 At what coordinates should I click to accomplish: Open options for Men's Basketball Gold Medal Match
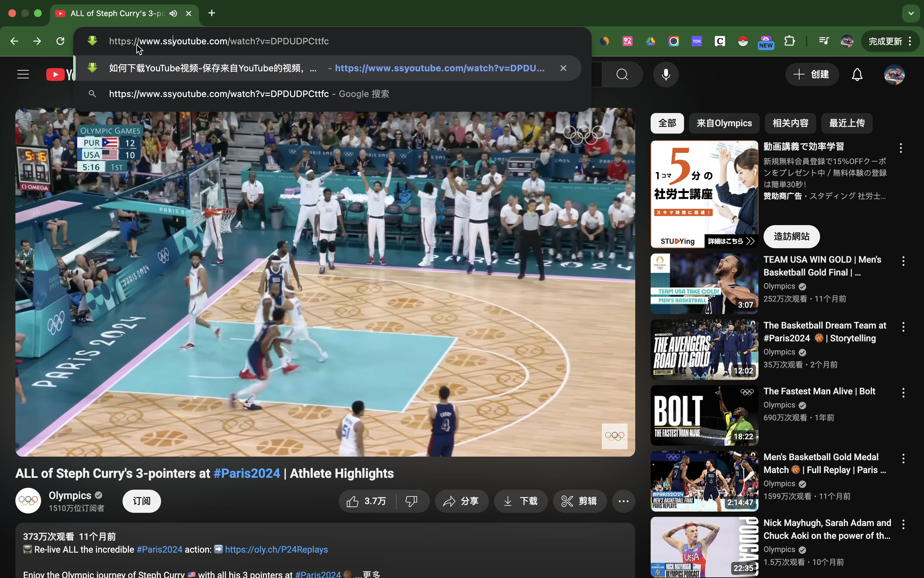tap(903, 458)
